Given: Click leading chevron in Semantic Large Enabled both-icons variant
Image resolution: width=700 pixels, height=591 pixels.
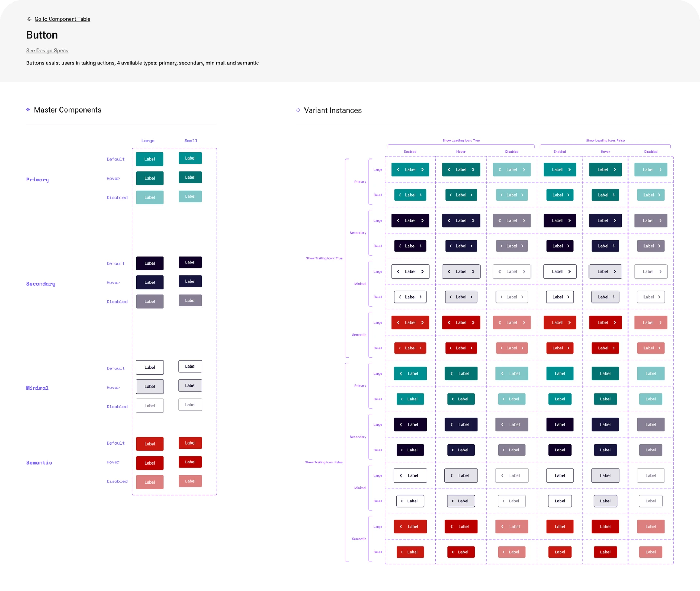Looking at the screenshot, I should point(398,322).
